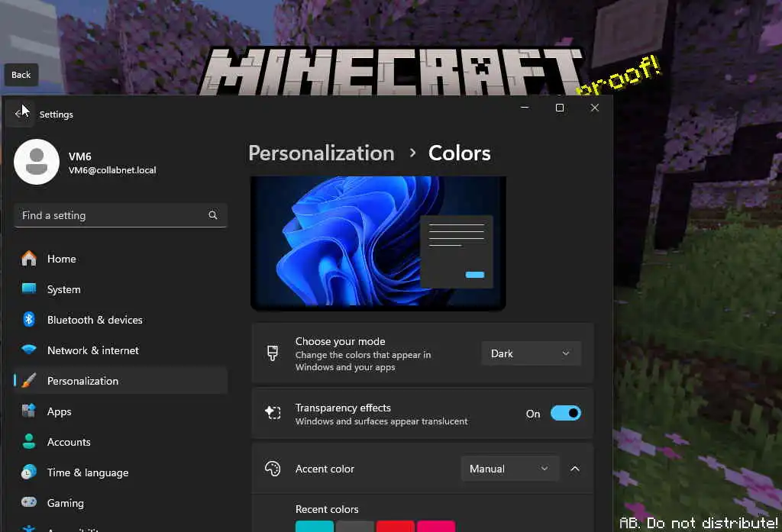Open Bluetooth & devices settings
The width and height of the screenshot is (782, 532).
(x=121, y=320)
